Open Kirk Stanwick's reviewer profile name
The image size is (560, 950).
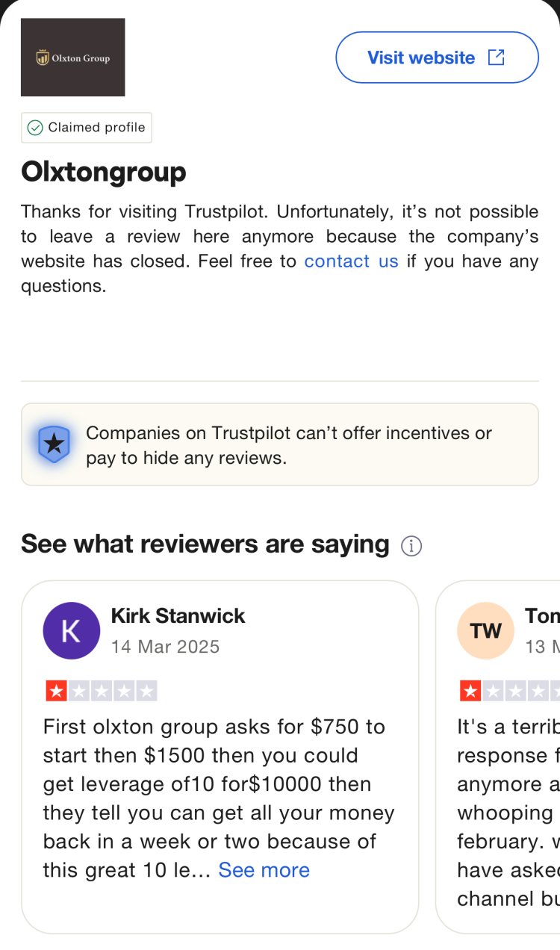tap(178, 616)
